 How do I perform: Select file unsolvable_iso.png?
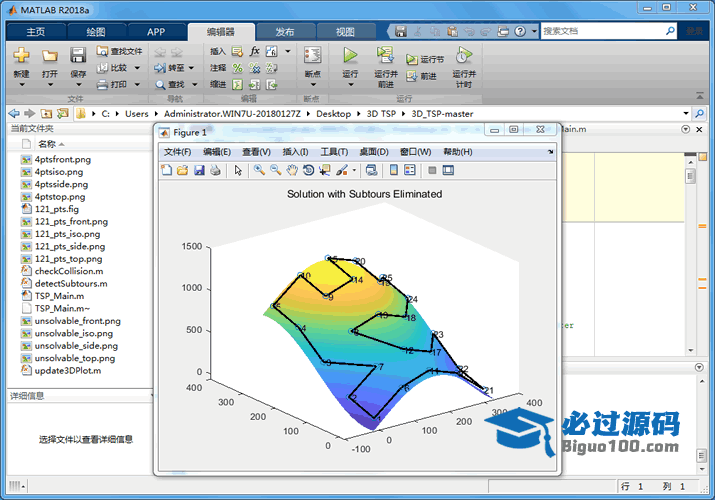pyautogui.click(x=73, y=334)
